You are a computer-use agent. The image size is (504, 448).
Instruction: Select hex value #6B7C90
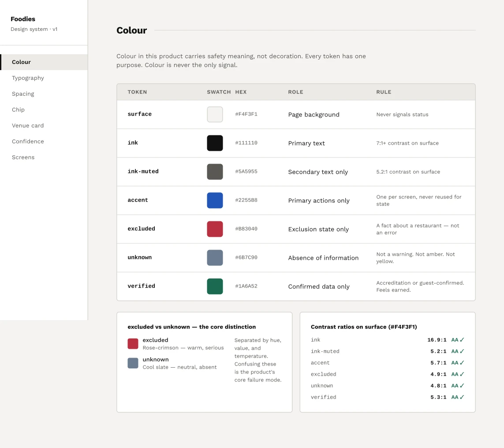click(246, 257)
